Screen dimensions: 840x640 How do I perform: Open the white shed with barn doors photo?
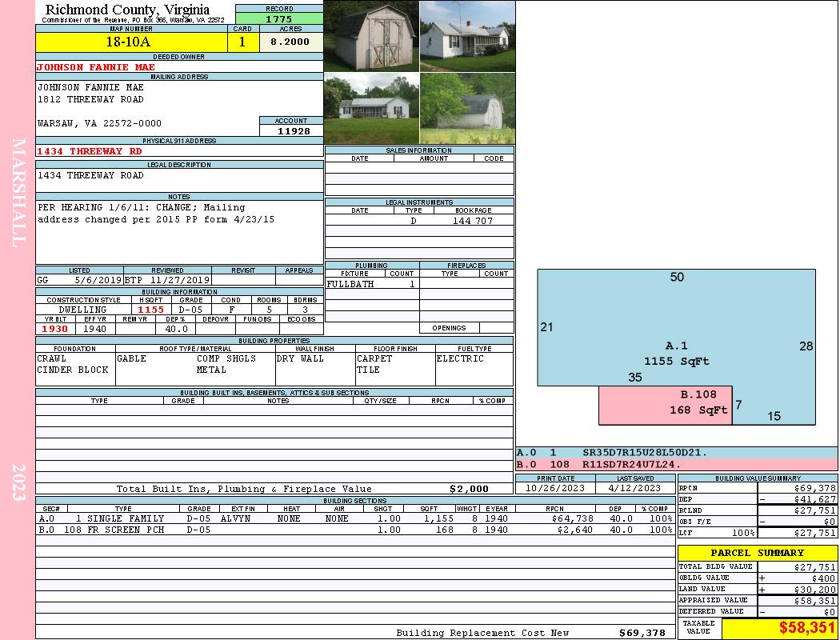click(x=371, y=36)
